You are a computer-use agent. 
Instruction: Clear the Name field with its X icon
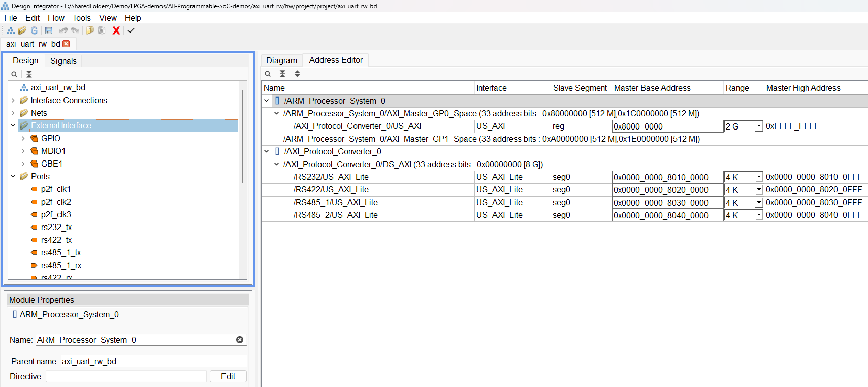point(240,340)
